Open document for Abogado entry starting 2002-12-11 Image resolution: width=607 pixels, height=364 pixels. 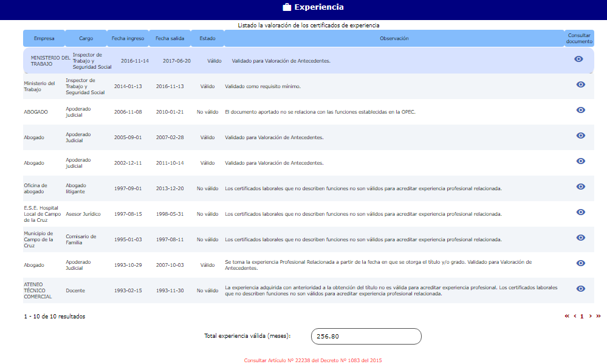[580, 161]
